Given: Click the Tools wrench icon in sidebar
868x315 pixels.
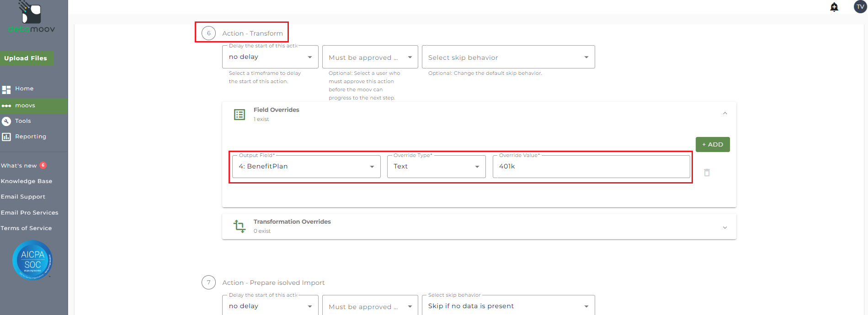Looking at the screenshot, I should click(x=6, y=121).
